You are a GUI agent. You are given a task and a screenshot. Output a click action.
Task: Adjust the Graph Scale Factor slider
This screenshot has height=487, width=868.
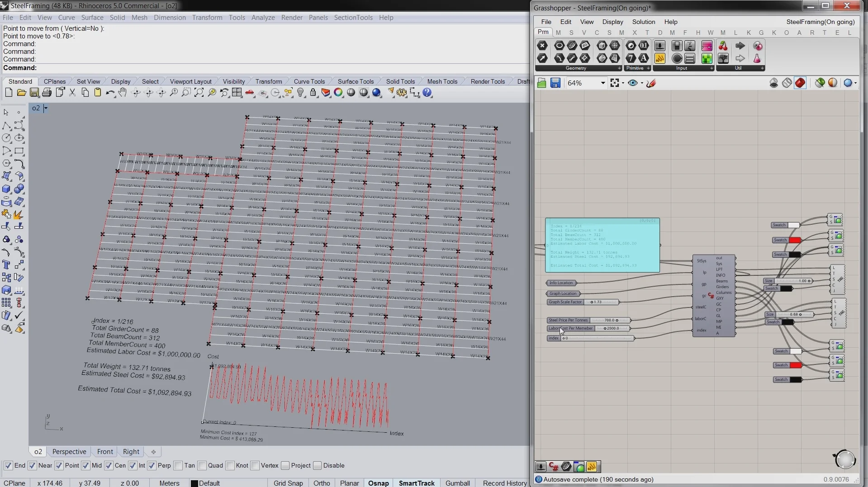(x=583, y=302)
